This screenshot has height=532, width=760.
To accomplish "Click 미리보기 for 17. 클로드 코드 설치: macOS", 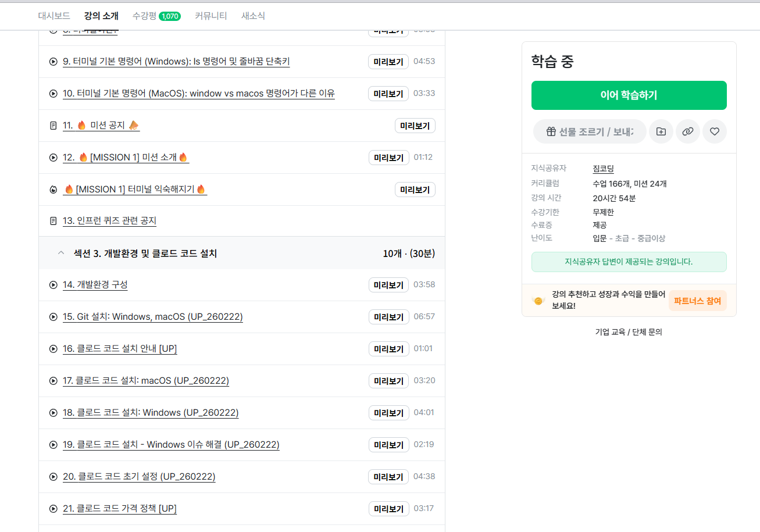I will pos(388,381).
